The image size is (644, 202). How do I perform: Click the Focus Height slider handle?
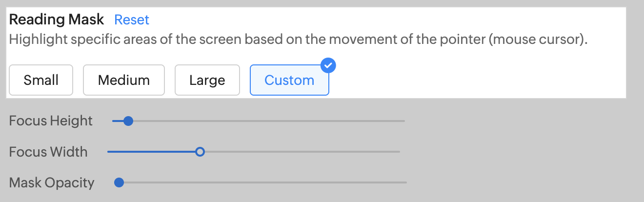coord(128,121)
